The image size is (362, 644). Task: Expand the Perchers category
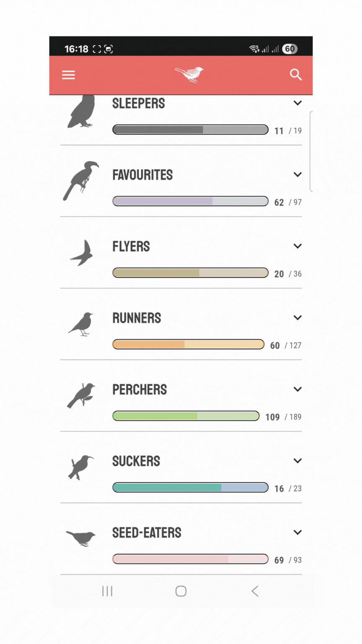(297, 389)
